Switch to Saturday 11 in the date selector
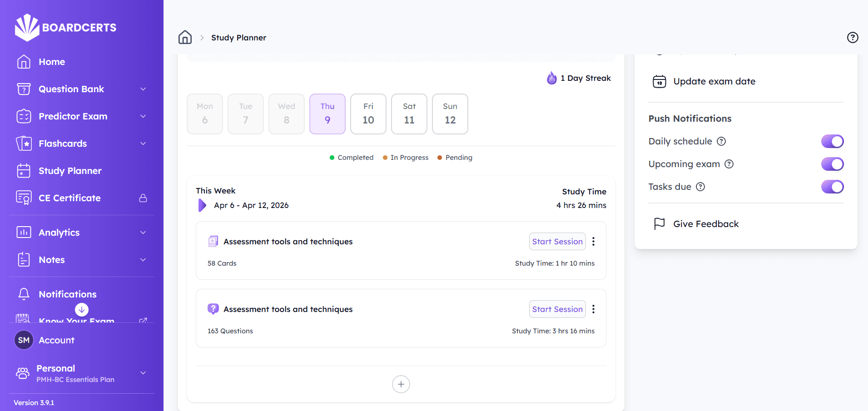Image resolution: width=868 pixels, height=411 pixels. 409,114
